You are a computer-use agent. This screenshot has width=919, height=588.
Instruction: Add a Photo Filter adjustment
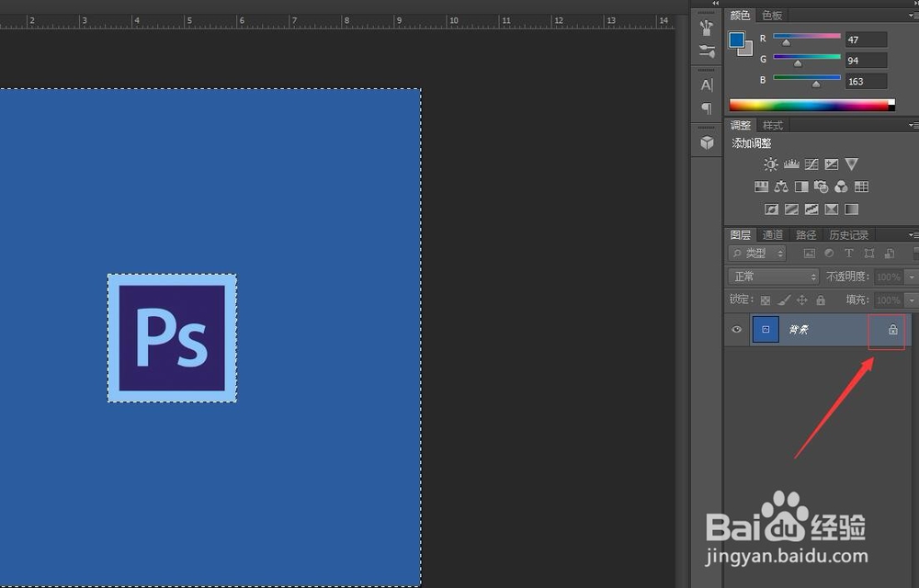[821, 187]
